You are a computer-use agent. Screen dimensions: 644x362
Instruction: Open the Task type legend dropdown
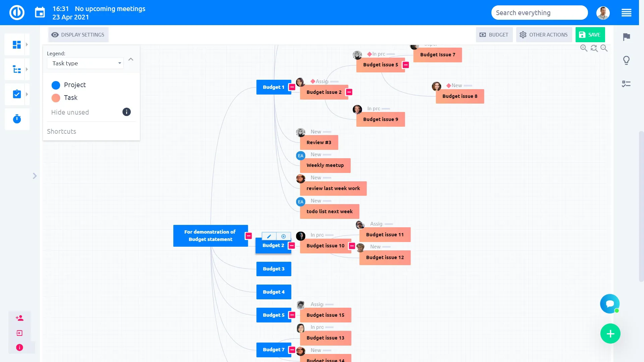86,63
